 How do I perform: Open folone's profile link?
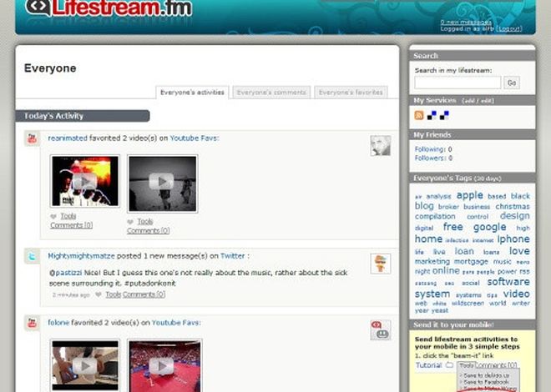click(58, 323)
